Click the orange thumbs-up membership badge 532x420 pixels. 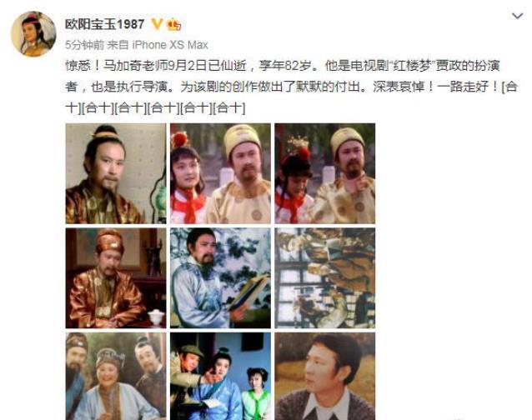173,24
